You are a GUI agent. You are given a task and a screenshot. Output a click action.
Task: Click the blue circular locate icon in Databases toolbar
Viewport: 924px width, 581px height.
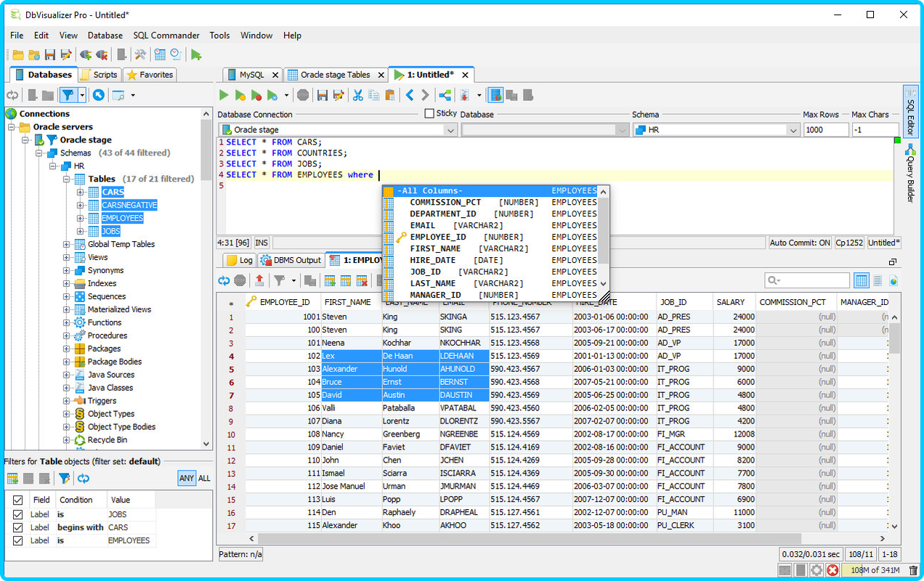(98, 95)
